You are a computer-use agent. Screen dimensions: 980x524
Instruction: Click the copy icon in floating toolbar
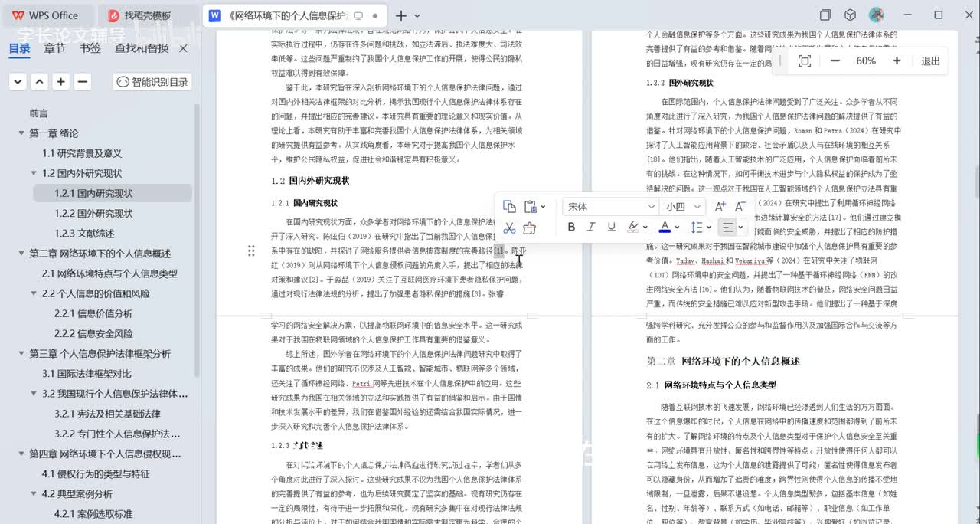509,207
